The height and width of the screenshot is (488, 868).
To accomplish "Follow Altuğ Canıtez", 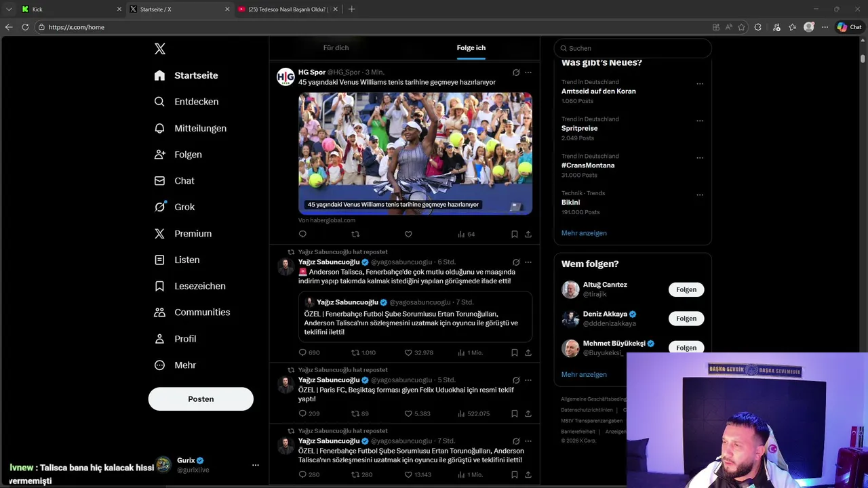I will 686,289.
